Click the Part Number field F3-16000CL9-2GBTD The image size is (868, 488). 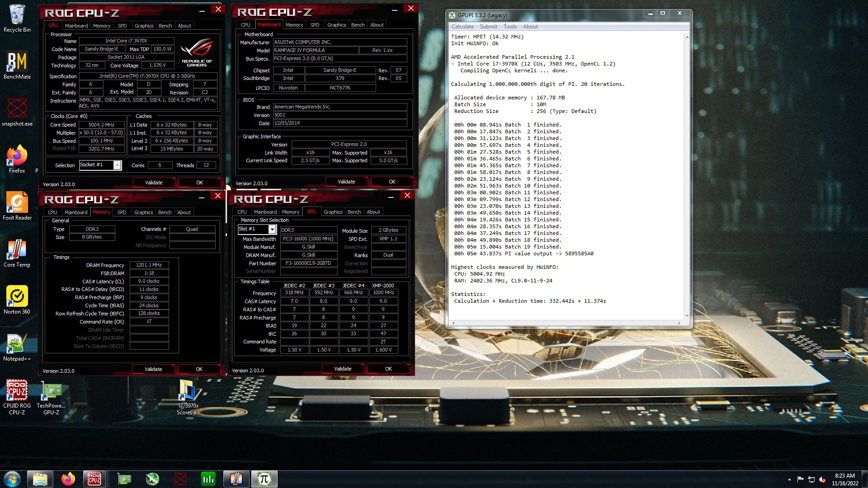[309, 263]
